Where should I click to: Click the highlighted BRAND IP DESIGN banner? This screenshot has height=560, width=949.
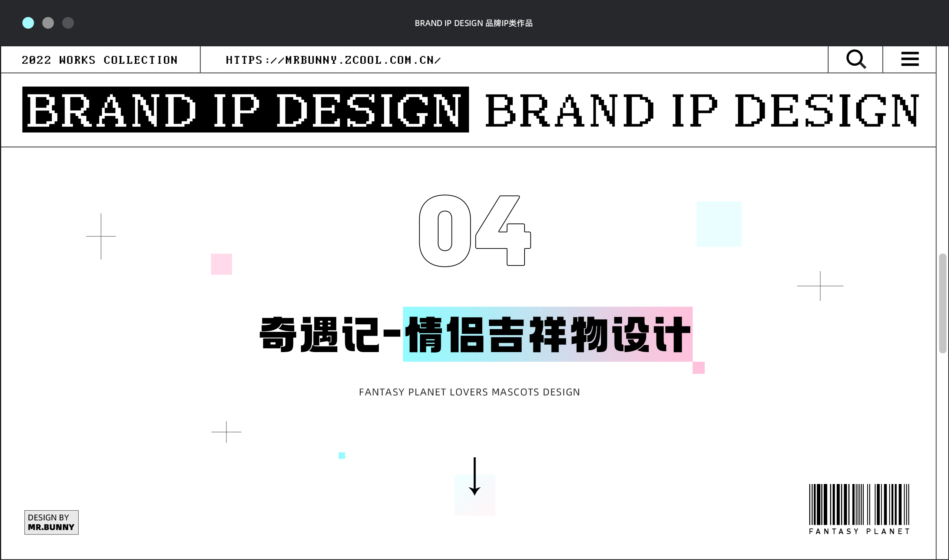pos(246,109)
